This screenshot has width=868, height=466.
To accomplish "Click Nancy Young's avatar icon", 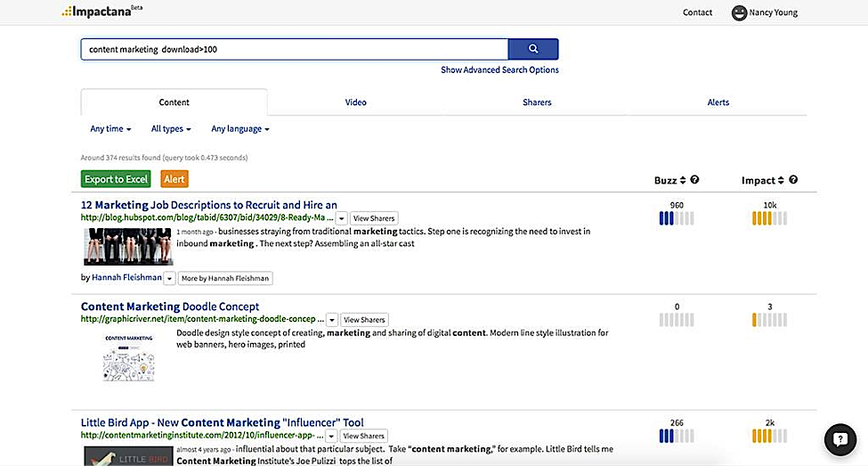I will click(x=739, y=12).
